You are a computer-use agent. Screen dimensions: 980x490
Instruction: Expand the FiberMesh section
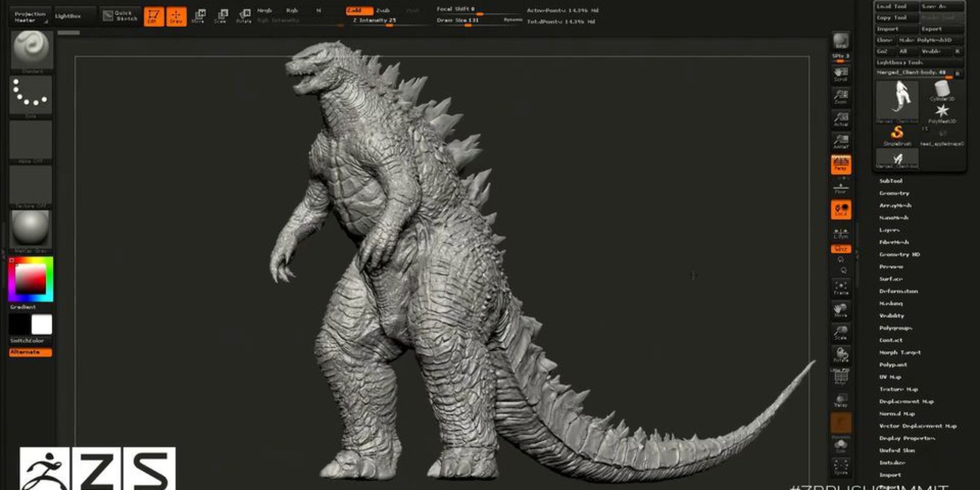[894, 242]
